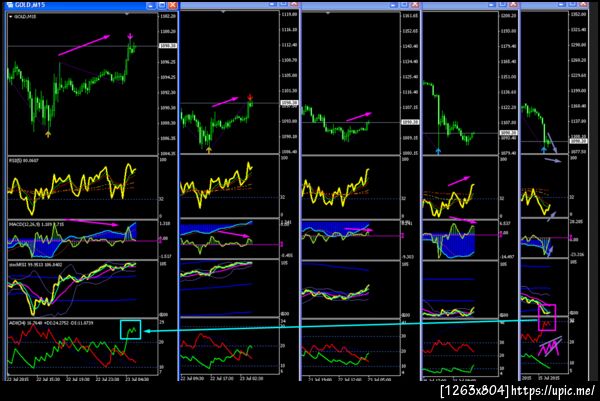This screenshot has width=600, height=401.
Task: Click 22 Jul 2015 date on GOLD,M15 time axis
Action: point(18,379)
